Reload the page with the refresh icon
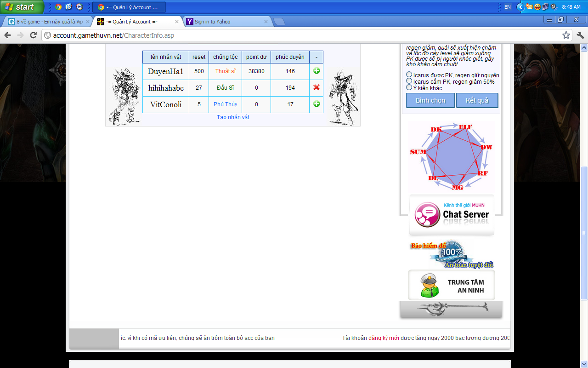 (x=33, y=35)
